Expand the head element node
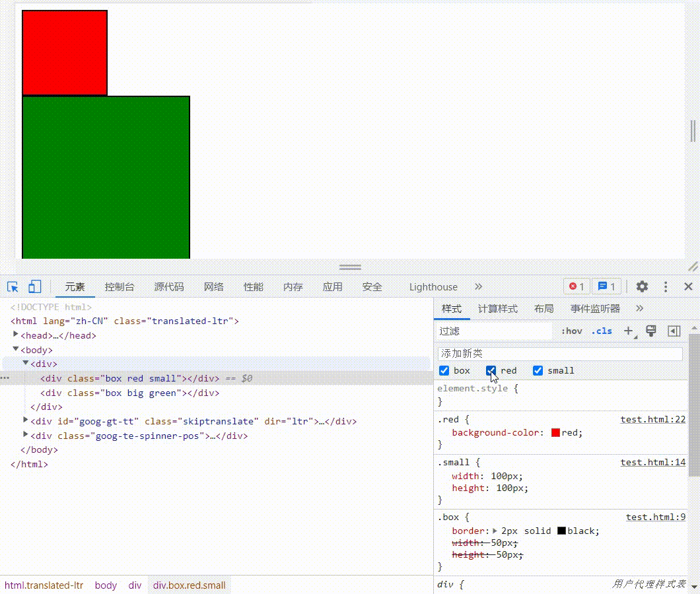This screenshot has width=700, height=594. click(x=16, y=334)
